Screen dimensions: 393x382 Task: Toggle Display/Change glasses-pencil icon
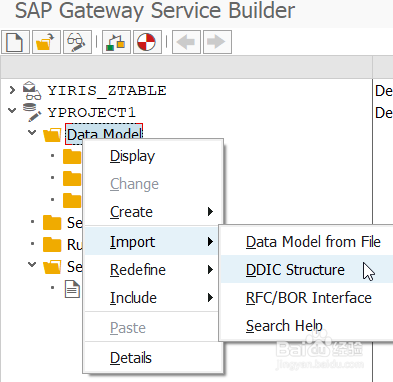click(77, 42)
